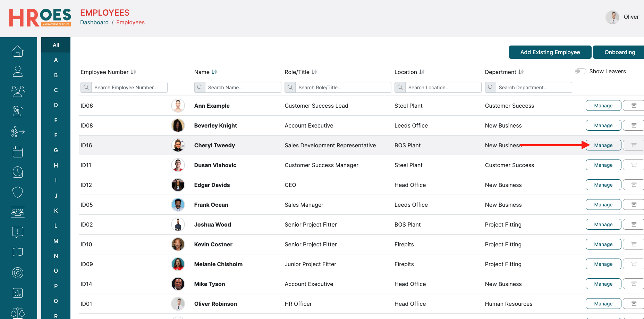Archive Ann Example using archive icon
The image size is (644, 319).
[634, 106]
